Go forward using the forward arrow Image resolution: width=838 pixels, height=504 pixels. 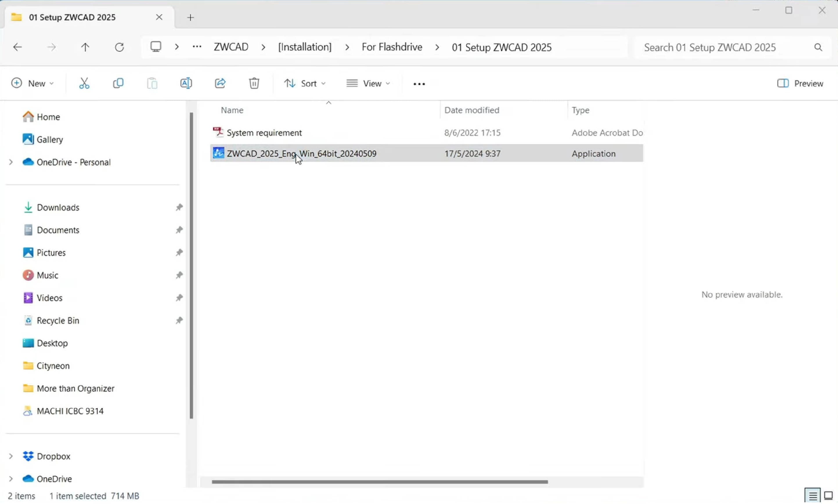tap(51, 47)
